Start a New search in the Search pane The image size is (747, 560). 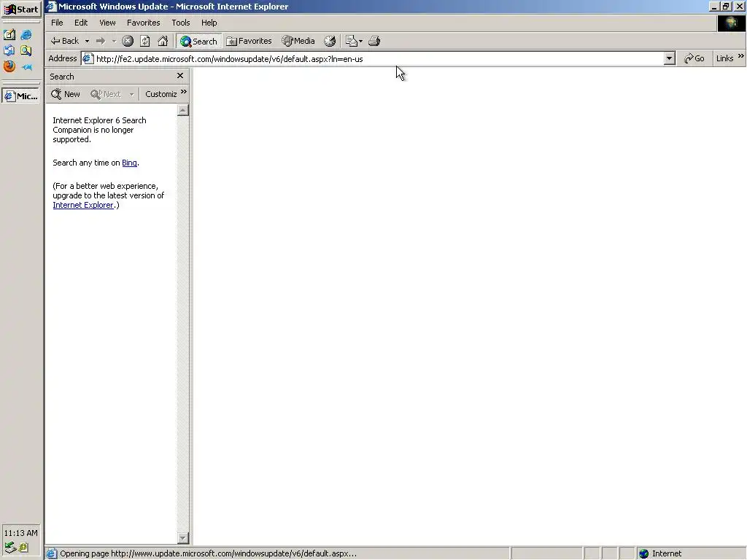point(66,94)
